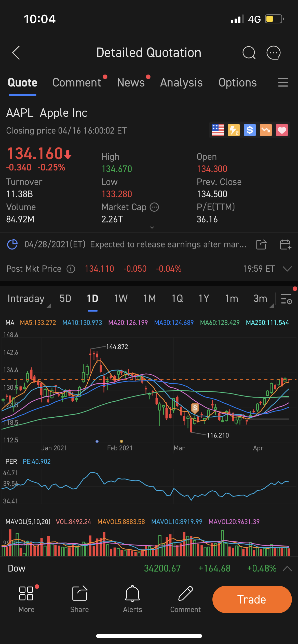Select the 1Y chart period

[204, 299]
